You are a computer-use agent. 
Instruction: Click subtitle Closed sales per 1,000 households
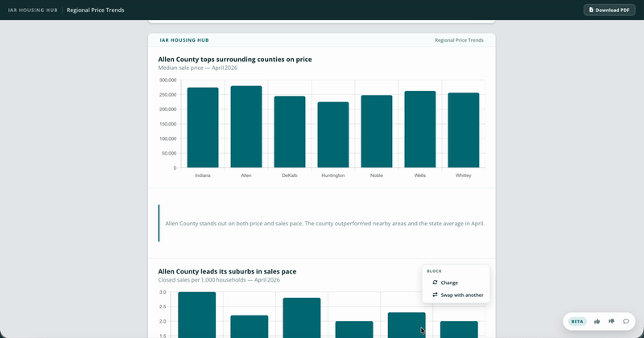click(219, 280)
